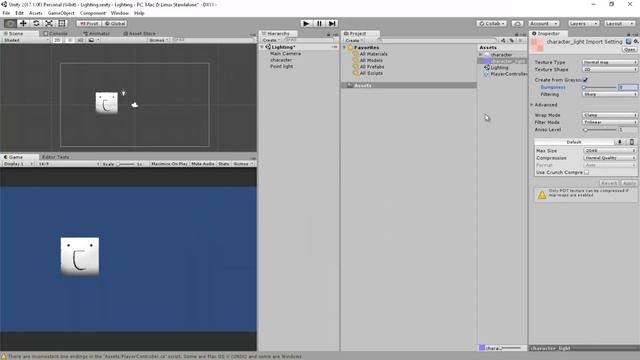Select the Lighting scene asset
The height and width of the screenshot is (360, 640).
tap(499, 68)
